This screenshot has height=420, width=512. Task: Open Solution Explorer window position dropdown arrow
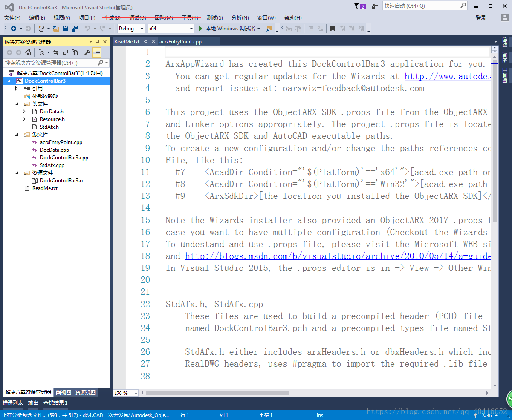90,42
